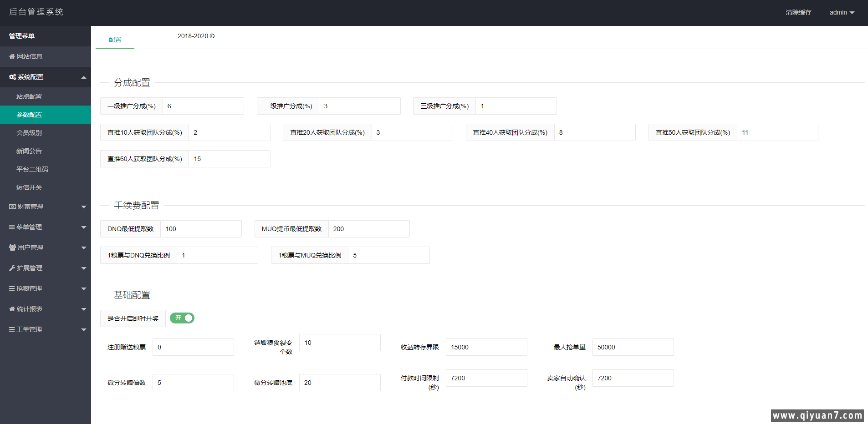Open the 会员级别 page
This screenshot has height=424, width=868.
(x=29, y=132)
